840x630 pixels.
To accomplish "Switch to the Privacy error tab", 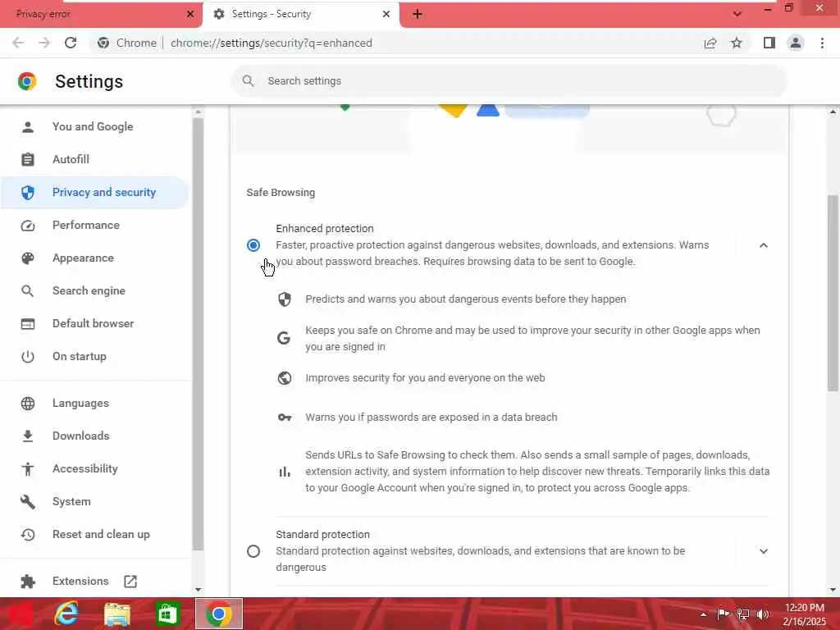I will coord(101,14).
